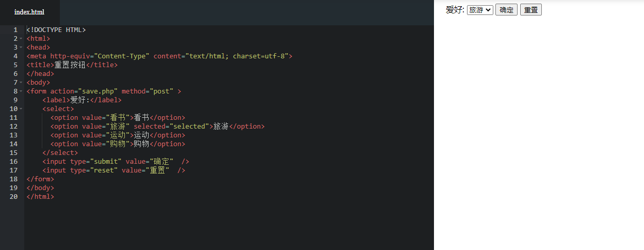The image size is (644, 250).
Task: Click the 确定 submit button
Action: 506,10
